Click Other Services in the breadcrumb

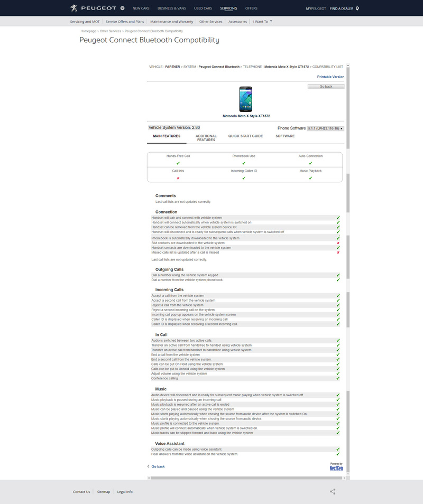[x=111, y=31]
